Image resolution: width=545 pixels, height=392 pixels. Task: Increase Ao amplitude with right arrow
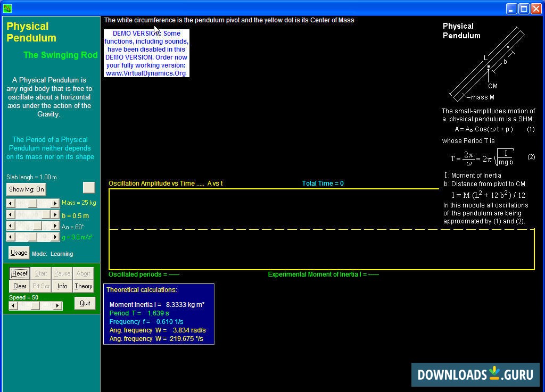[55, 226]
